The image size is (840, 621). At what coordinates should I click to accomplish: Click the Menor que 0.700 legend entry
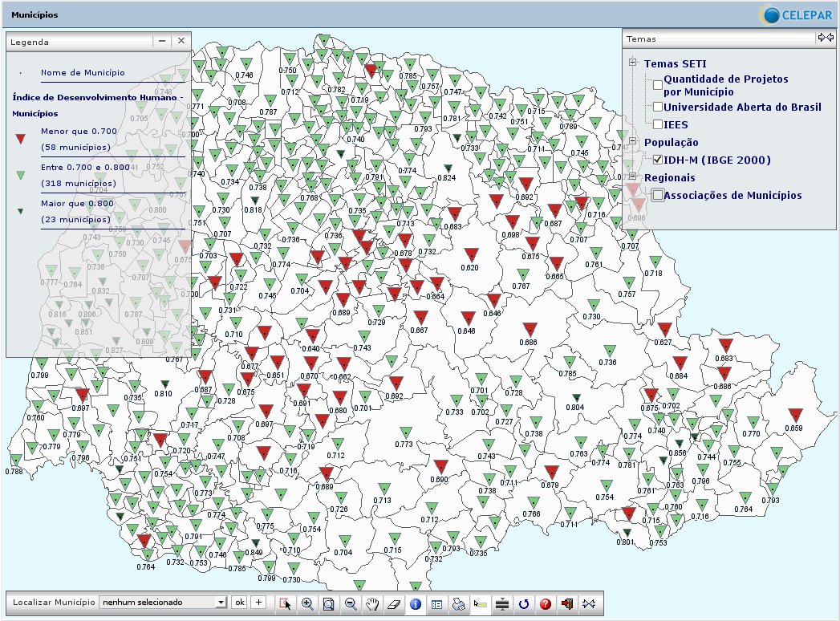(79, 131)
